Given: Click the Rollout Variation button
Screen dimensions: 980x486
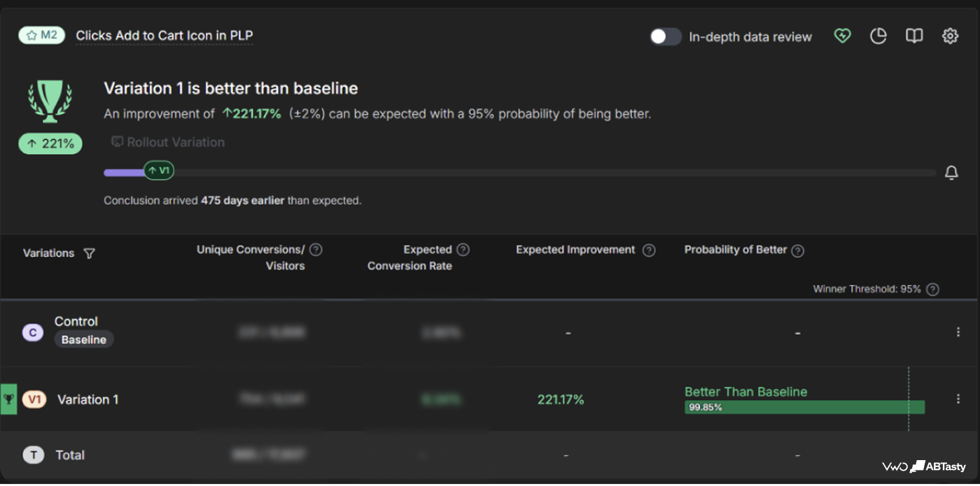Looking at the screenshot, I should 168,142.
